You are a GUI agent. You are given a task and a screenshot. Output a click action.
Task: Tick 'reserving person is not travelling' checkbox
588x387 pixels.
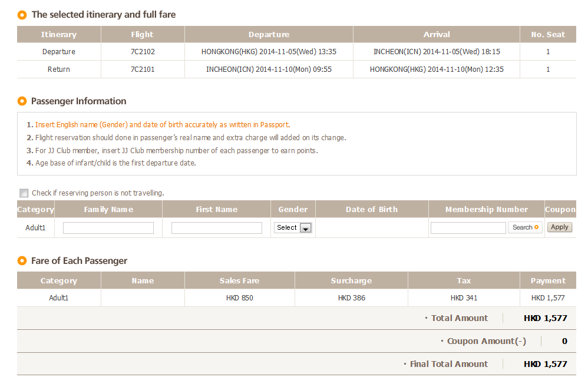tap(24, 193)
